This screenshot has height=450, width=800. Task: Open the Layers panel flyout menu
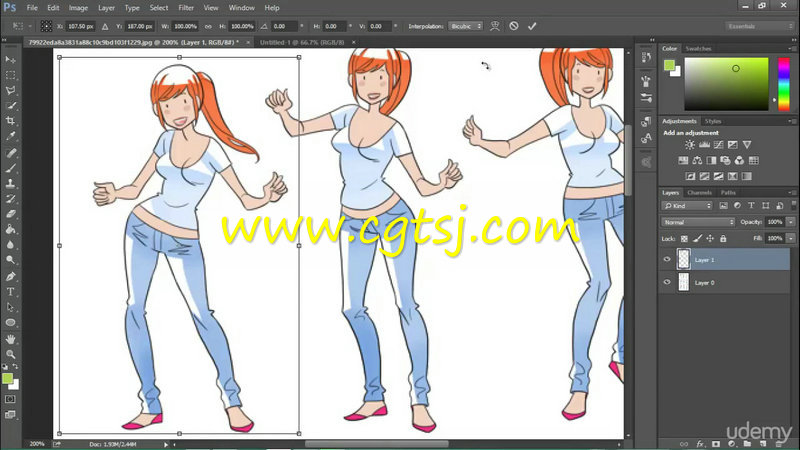(791, 192)
